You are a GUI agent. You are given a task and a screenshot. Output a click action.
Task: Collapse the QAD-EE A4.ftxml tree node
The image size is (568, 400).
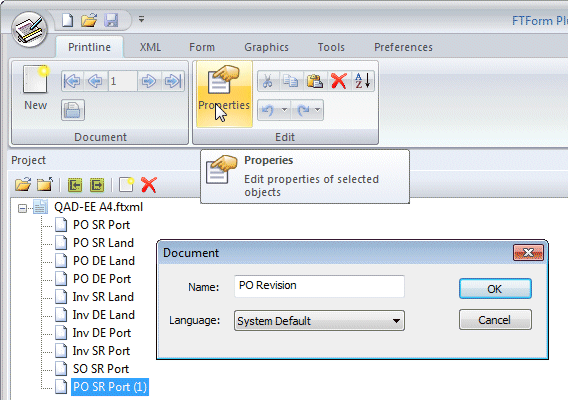pos(22,208)
